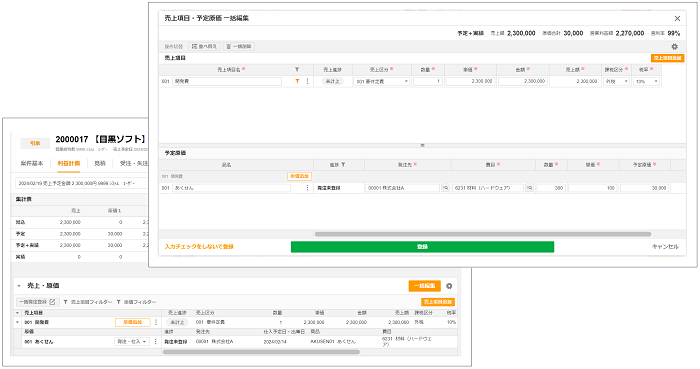Screen dimensions: 700x369
Task: Click orange filter icon in 開発費 row
Action: tap(297, 81)
